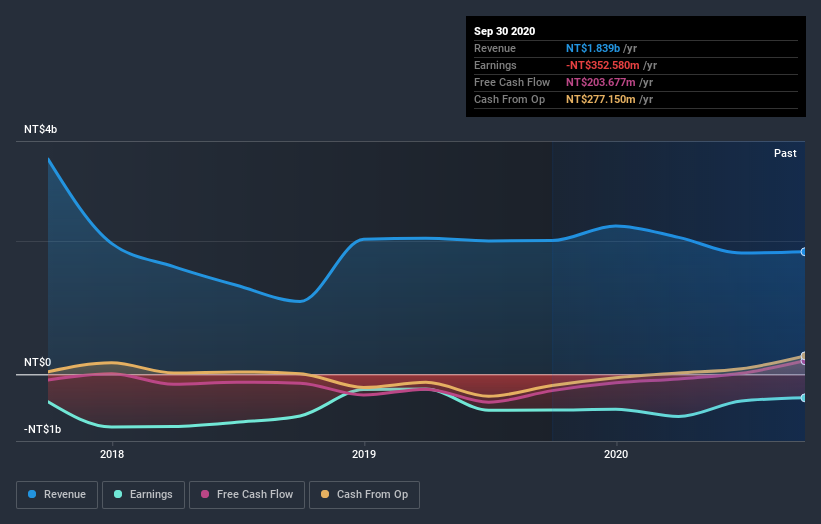Select the Revenue endpoint marker on the chart
821x524 pixels.
[x=803, y=252]
